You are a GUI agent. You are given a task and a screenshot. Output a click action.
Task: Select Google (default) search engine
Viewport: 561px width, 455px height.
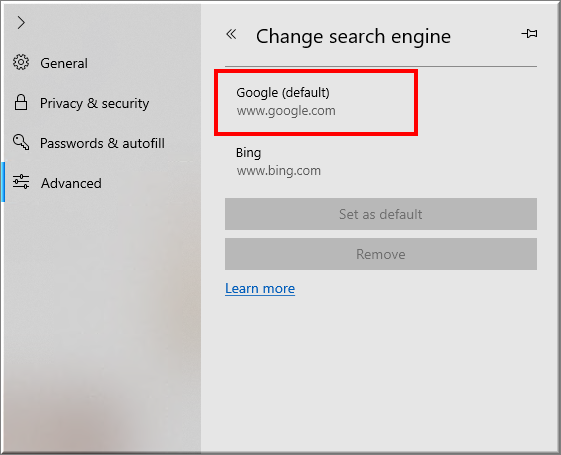pos(316,102)
